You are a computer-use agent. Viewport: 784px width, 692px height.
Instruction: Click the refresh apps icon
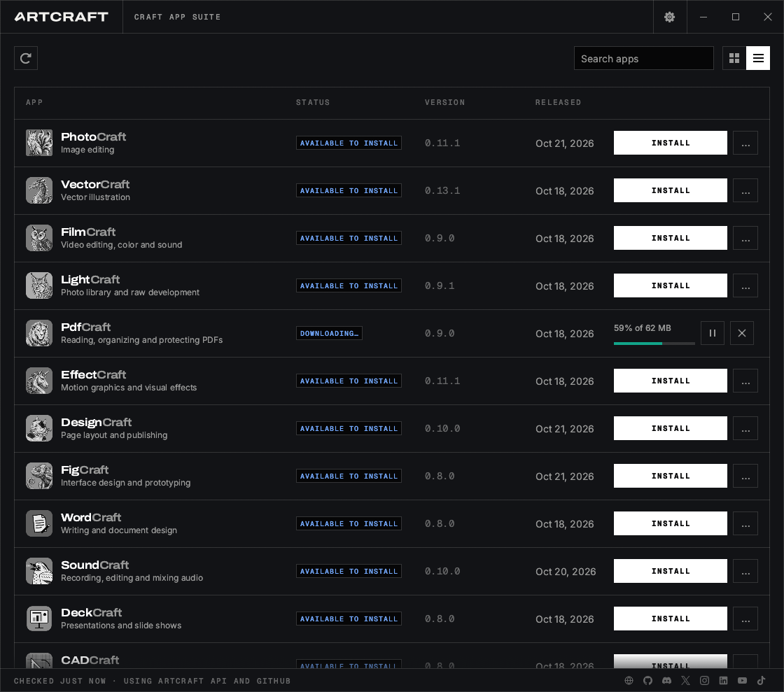coord(26,59)
